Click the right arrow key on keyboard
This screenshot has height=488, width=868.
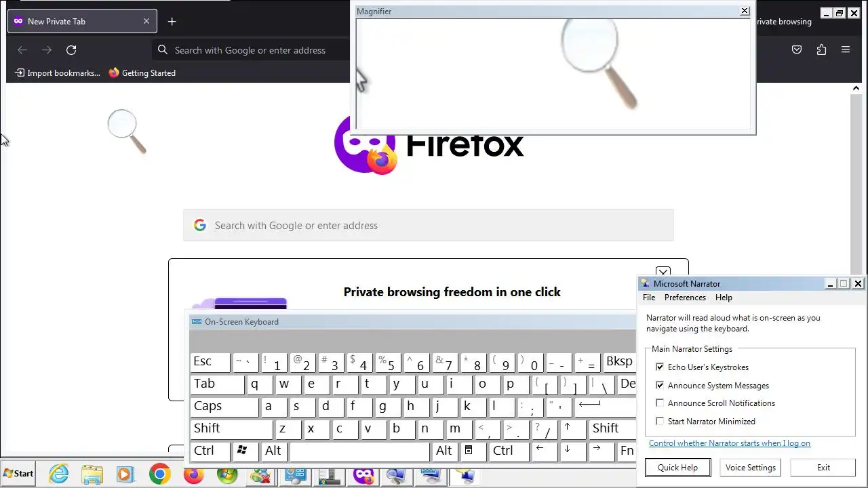coord(601,452)
